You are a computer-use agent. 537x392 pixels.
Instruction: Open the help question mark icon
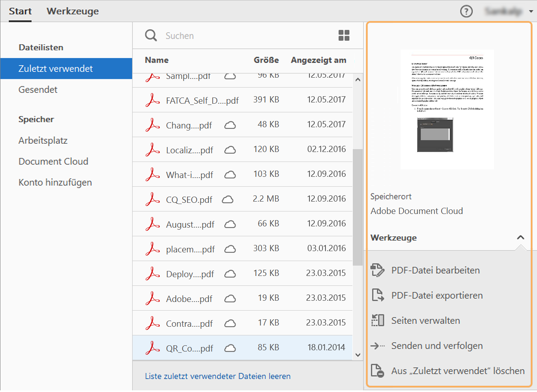click(466, 11)
